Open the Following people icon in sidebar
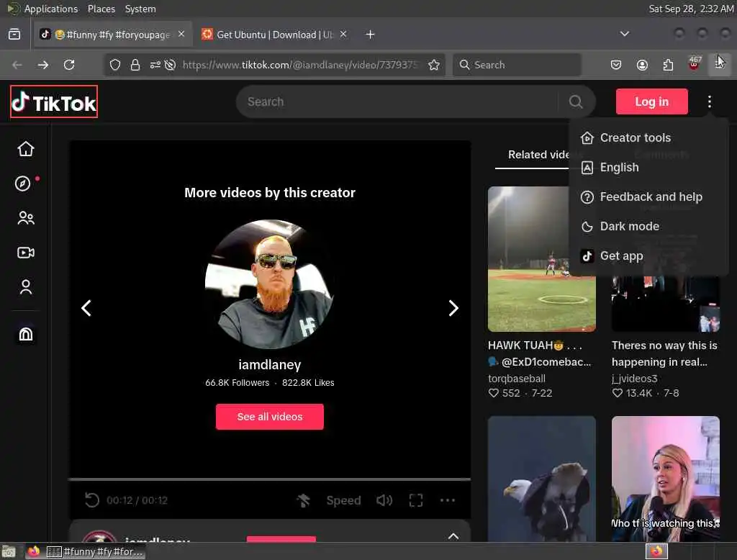Viewport: 737px width, 560px height. click(x=26, y=218)
